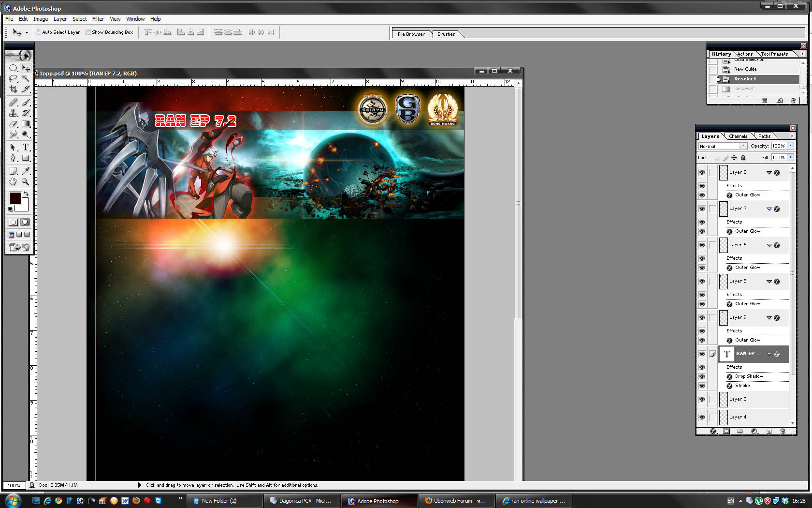Viewport: 812px width, 508px height.
Task: Switch to the Actions tab
Action: [x=745, y=54]
